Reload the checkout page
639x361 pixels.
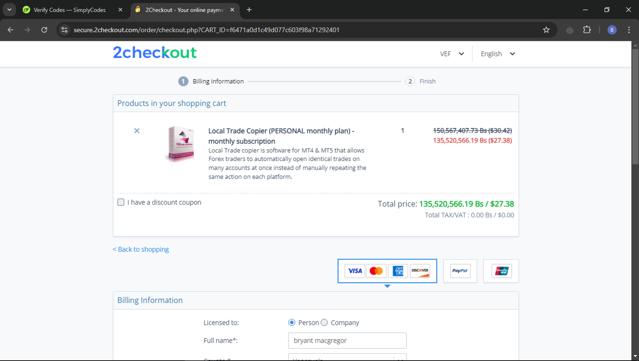[44, 30]
